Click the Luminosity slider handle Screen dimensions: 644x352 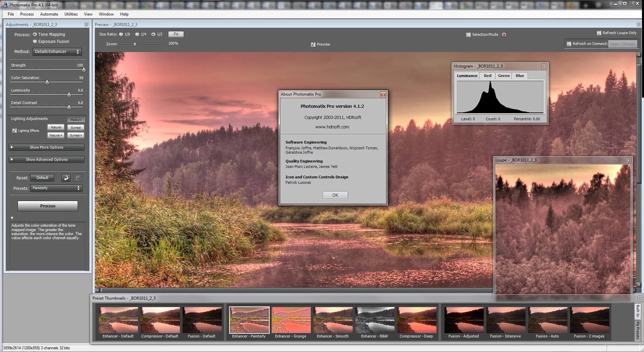pos(69,95)
